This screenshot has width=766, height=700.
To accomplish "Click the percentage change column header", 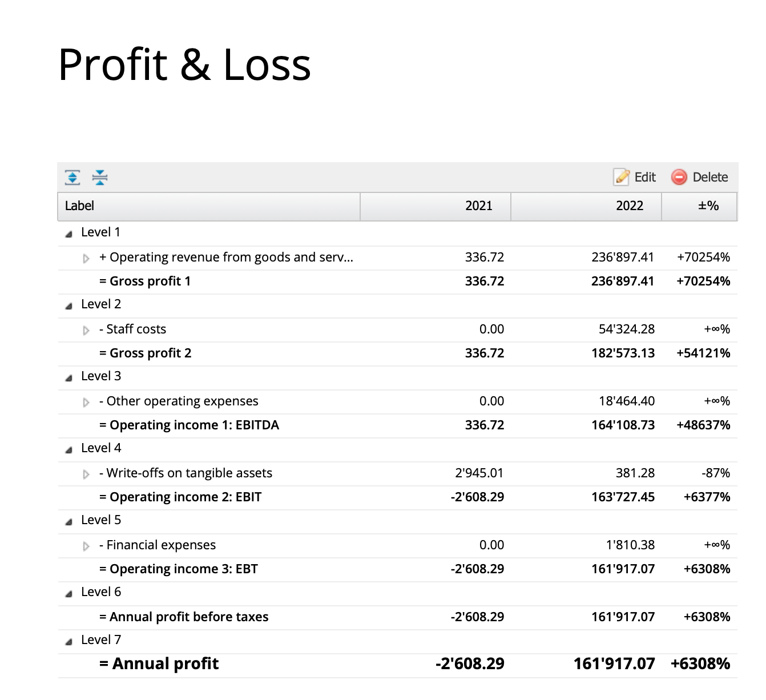I will click(708, 206).
